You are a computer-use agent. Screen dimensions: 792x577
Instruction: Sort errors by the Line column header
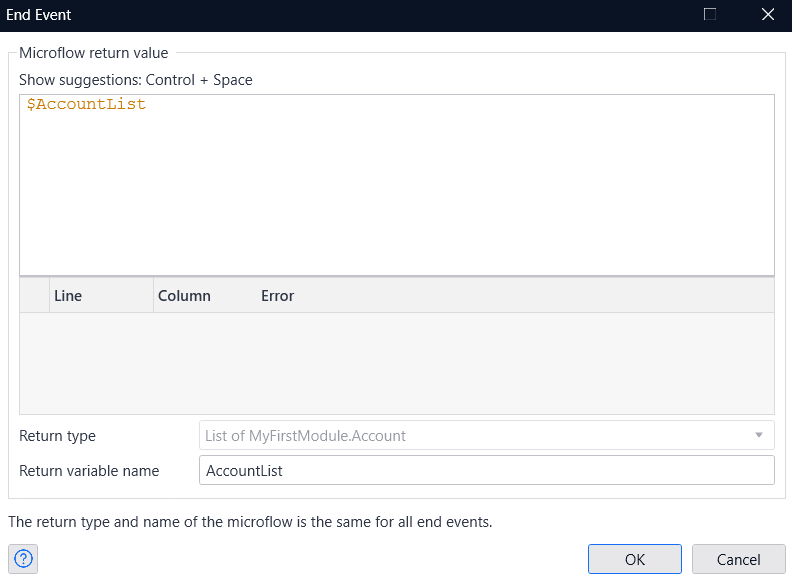click(x=100, y=296)
